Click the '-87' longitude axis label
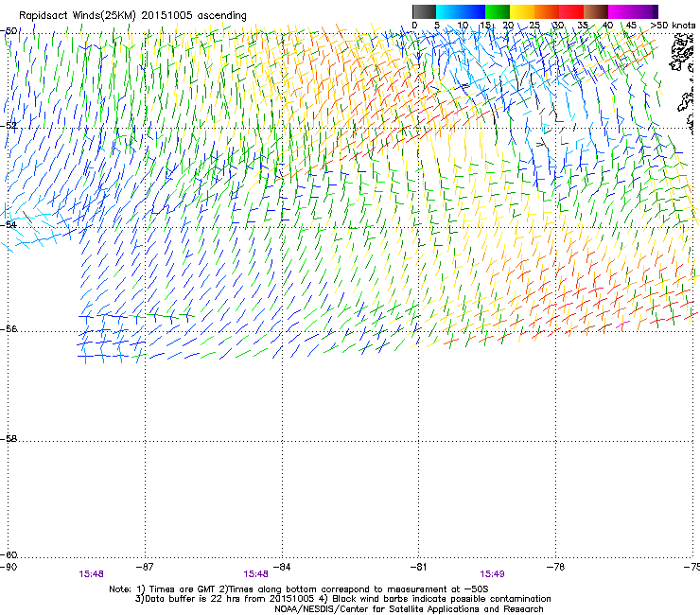This screenshot has width=700, height=615. pos(145,567)
